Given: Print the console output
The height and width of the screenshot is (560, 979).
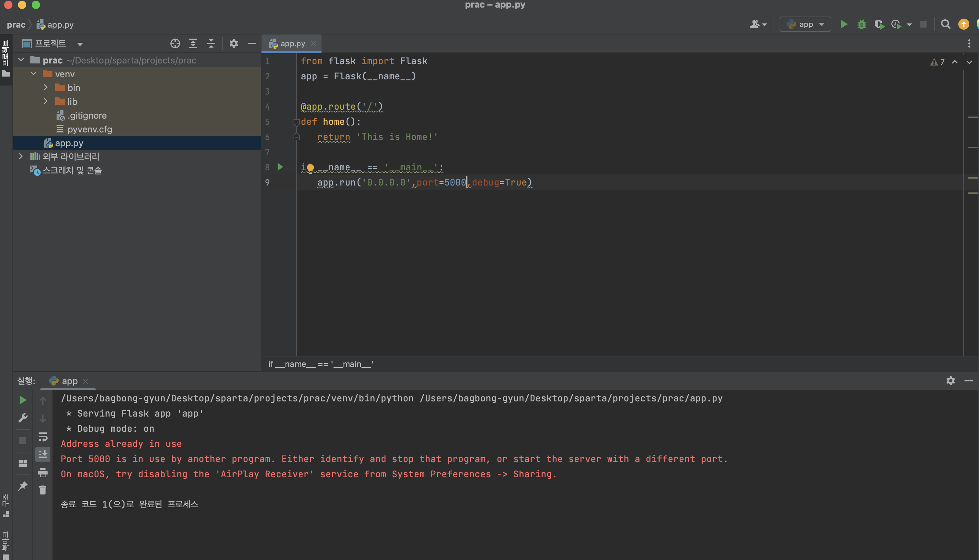Looking at the screenshot, I should click(x=43, y=472).
